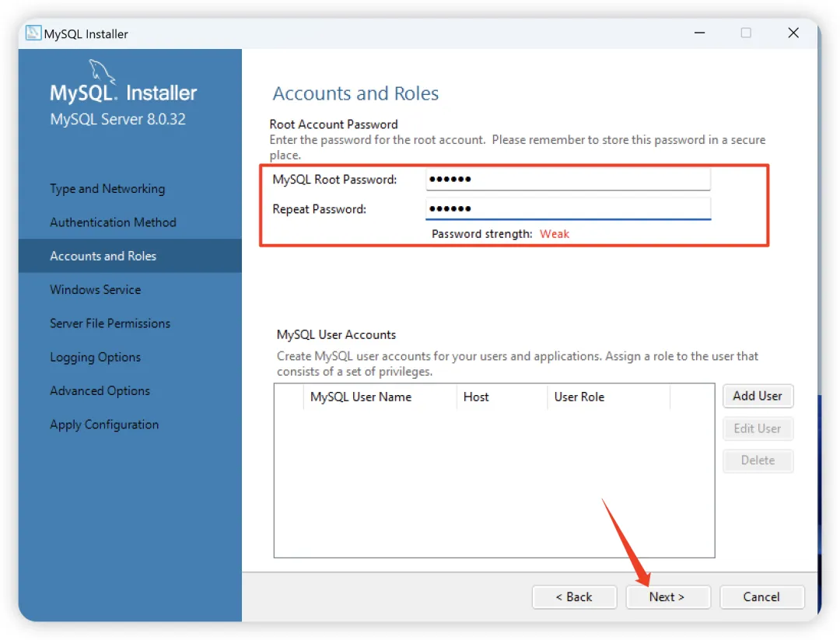Click the Accounts and Roles page heading
The image size is (840, 640).
click(x=355, y=93)
